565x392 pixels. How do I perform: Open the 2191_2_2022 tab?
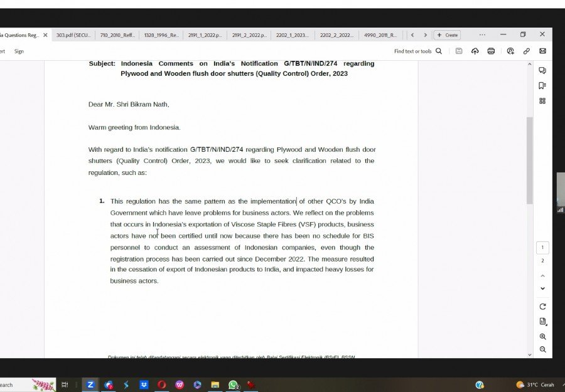tap(249, 35)
